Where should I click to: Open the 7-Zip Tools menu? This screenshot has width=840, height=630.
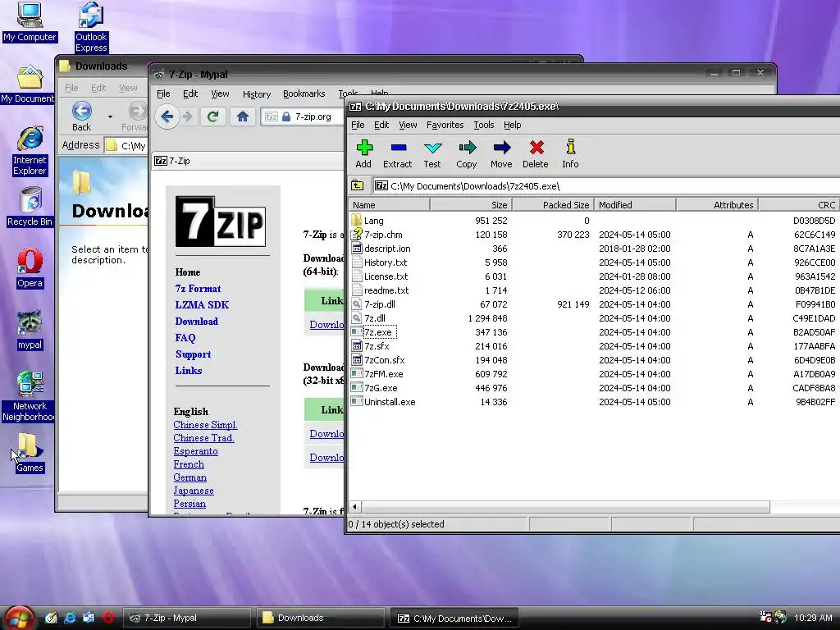click(x=484, y=125)
